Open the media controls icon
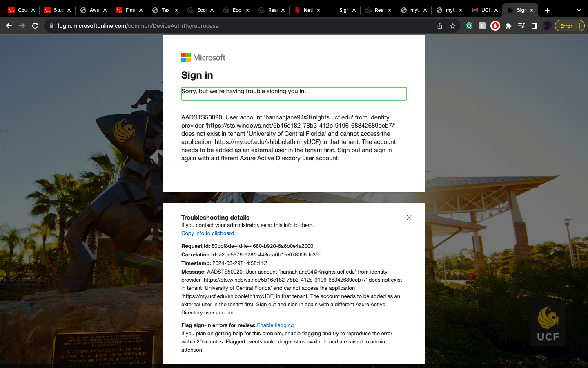This screenshot has height=368, width=588. click(521, 26)
